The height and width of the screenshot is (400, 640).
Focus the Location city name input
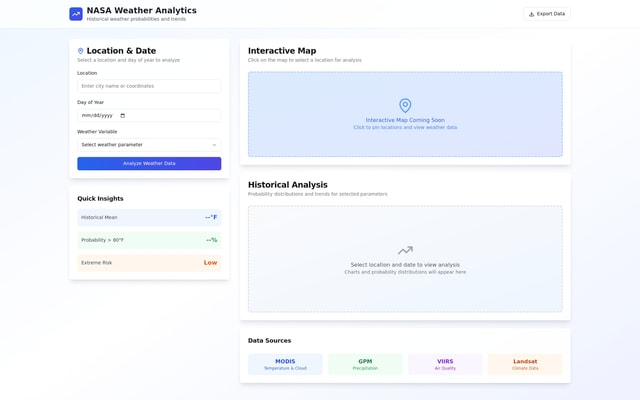click(x=149, y=86)
